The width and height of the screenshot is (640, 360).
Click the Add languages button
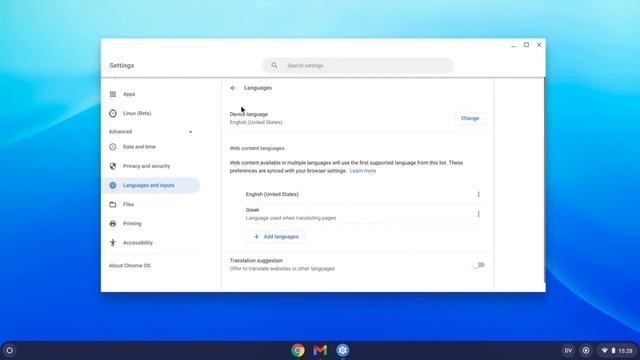pos(276,237)
